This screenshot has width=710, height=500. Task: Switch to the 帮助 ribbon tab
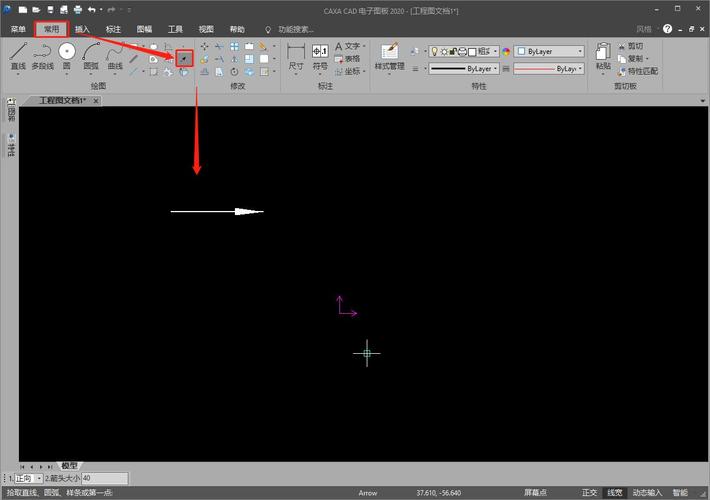[x=237, y=29]
